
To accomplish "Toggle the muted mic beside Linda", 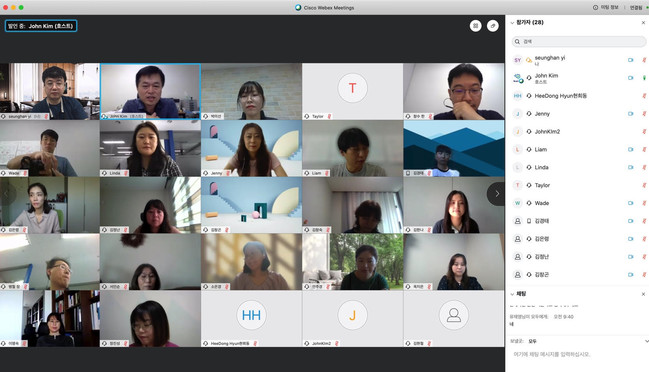I will pyautogui.click(x=644, y=167).
